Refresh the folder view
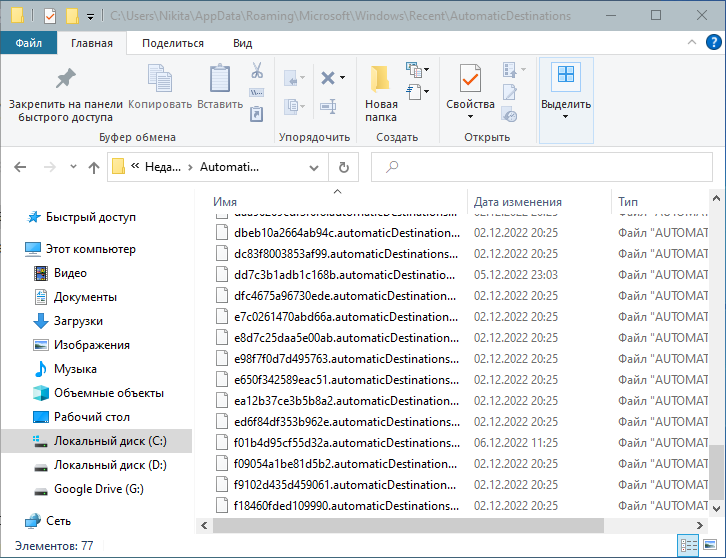Screen dimensions: 726x558 [344, 167]
